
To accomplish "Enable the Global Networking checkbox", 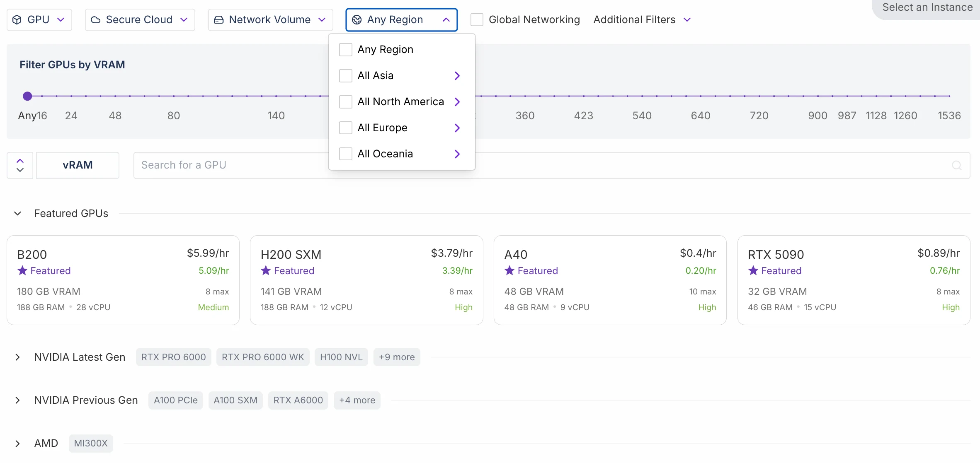I will point(477,20).
